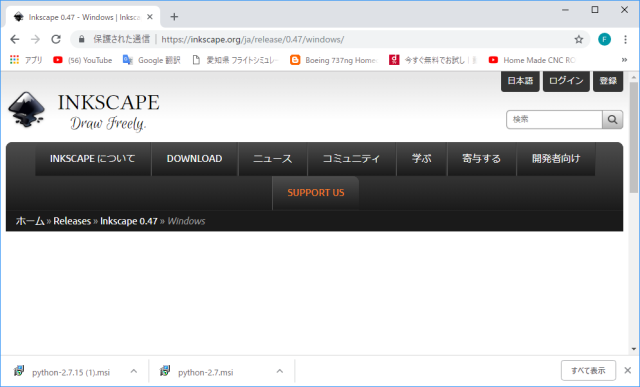Open the 寄与する menu
Screen dimensions: 640x387
tap(482, 159)
